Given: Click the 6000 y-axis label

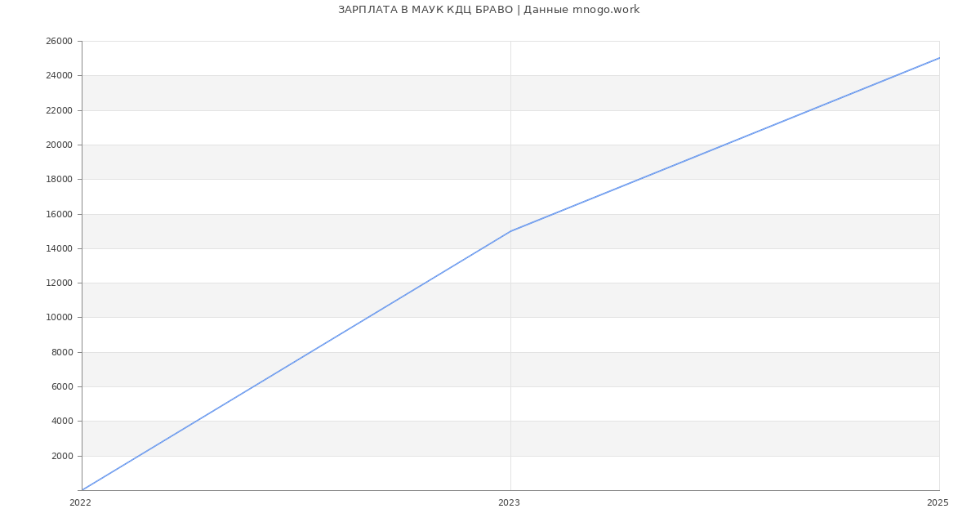Looking at the screenshot, I should click(61, 387).
